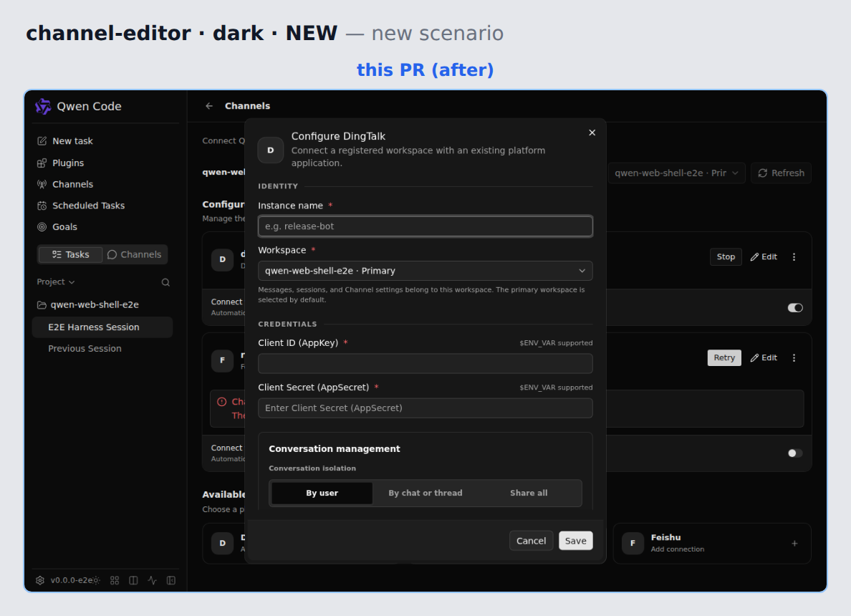
Task: Click the DingTalk D avatar in dialog header
Action: [x=270, y=150]
